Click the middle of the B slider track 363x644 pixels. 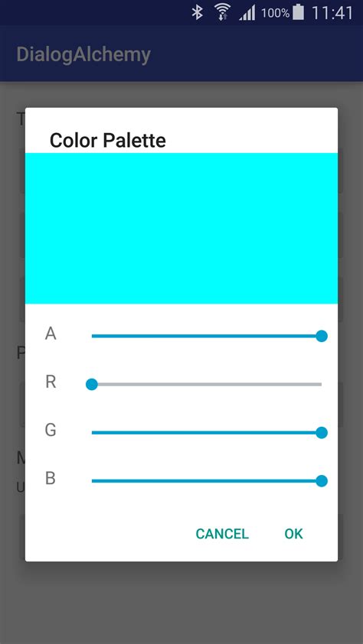pyautogui.click(x=206, y=481)
